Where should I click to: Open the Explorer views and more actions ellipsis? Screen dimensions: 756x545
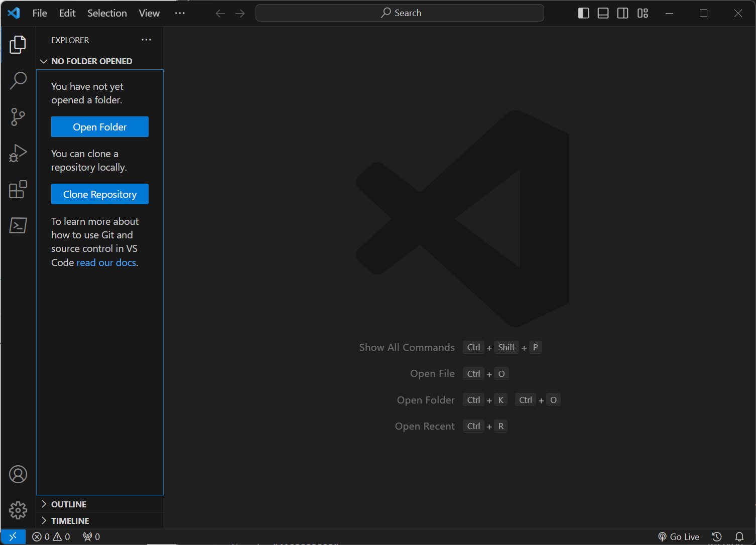[146, 40]
